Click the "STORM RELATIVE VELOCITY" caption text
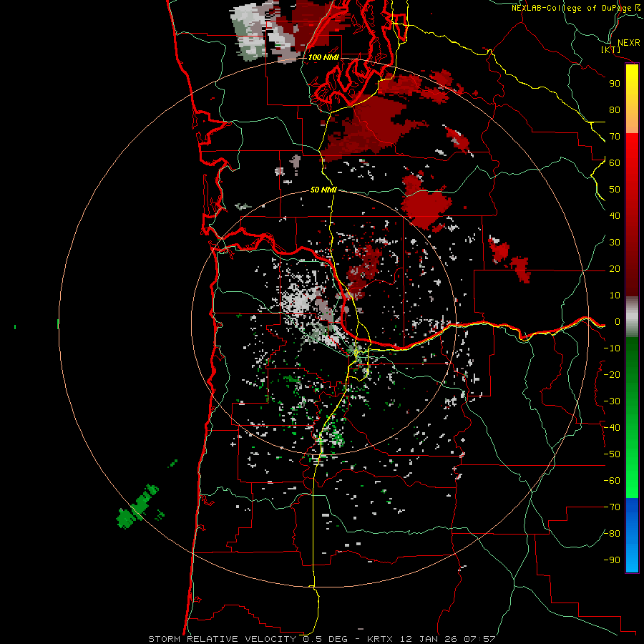The image size is (644, 644). [222, 639]
